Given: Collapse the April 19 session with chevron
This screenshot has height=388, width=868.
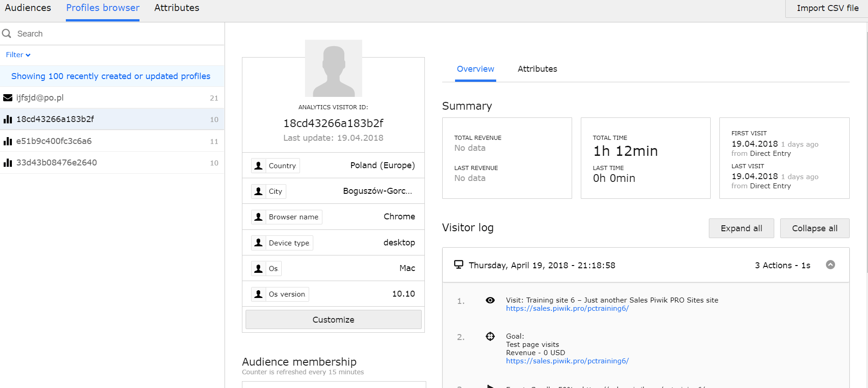Looking at the screenshot, I should [830, 265].
